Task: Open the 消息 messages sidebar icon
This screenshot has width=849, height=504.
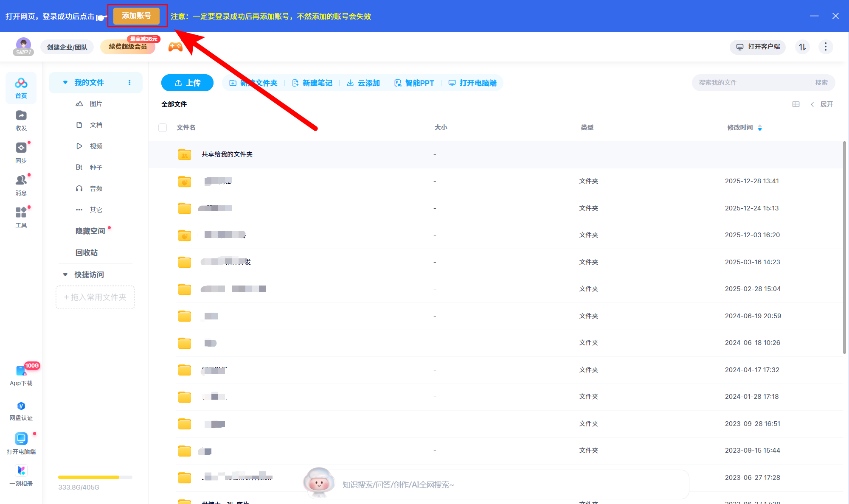Action: pyautogui.click(x=21, y=180)
